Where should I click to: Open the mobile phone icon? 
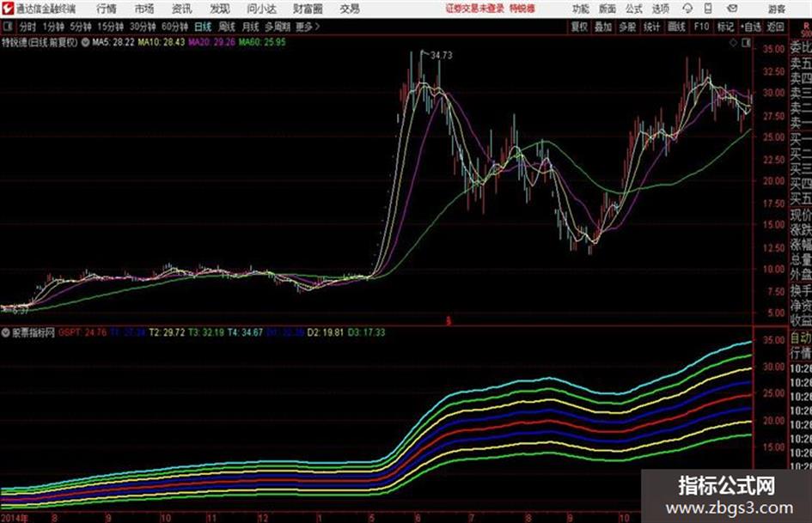click(x=708, y=9)
